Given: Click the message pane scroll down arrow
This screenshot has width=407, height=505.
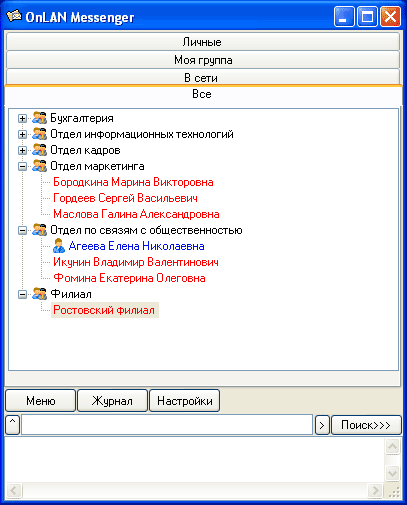Looking at the screenshot, I should pyautogui.click(x=393, y=473).
